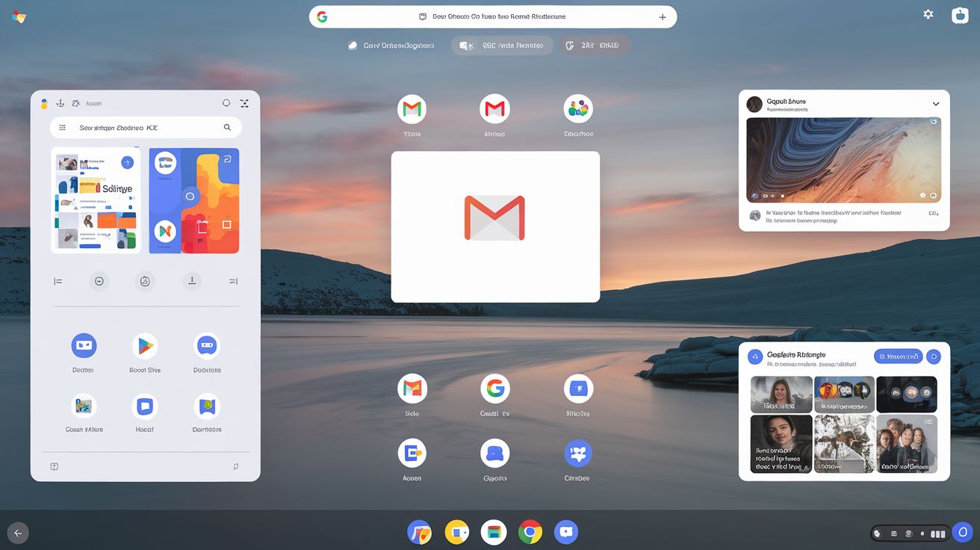Viewport: 980px width, 550px height.
Task: Open the red Gmail icon labeled "Bivnoo"
Action: pyautogui.click(x=494, y=110)
